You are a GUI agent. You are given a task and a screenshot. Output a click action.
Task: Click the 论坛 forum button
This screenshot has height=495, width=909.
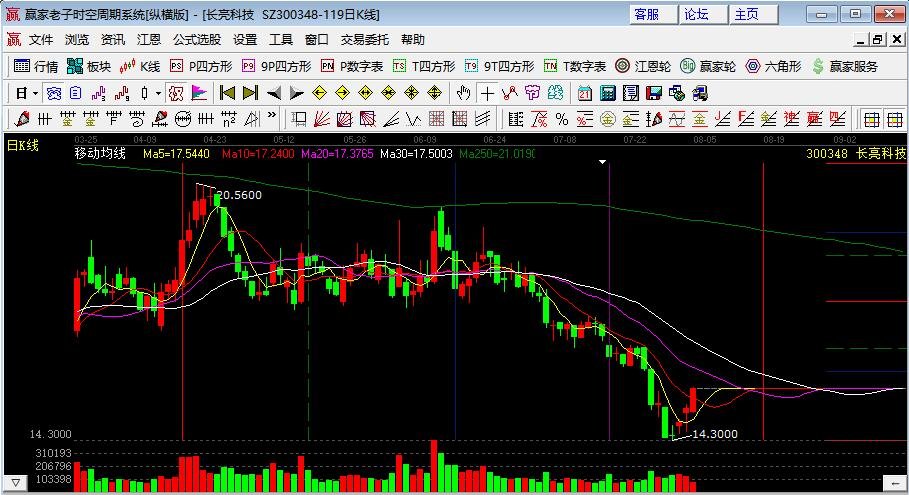tap(704, 14)
